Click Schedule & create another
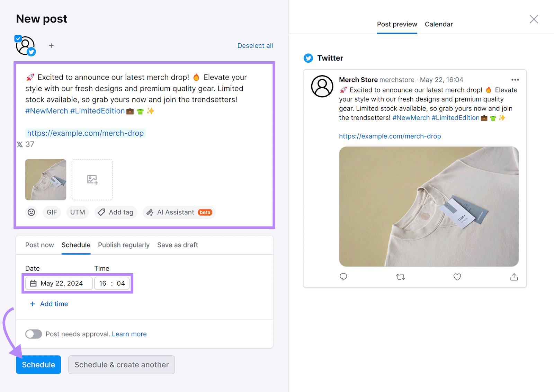Image resolution: width=554 pixels, height=392 pixels. [x=121, y=365]
